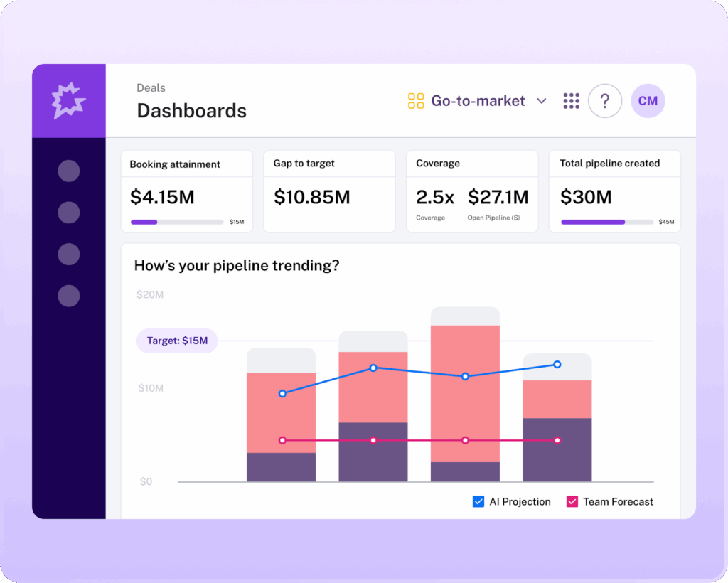Viewport: 728px width, 583px height.
Task: Expand the chevron next to Go-to-market
Action: [x=542, y=101]
